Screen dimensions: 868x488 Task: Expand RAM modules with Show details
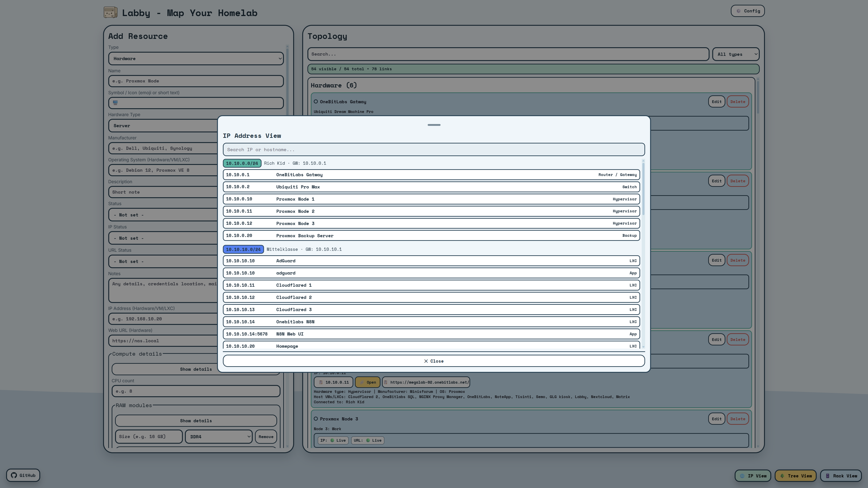[x=196, y=421]
